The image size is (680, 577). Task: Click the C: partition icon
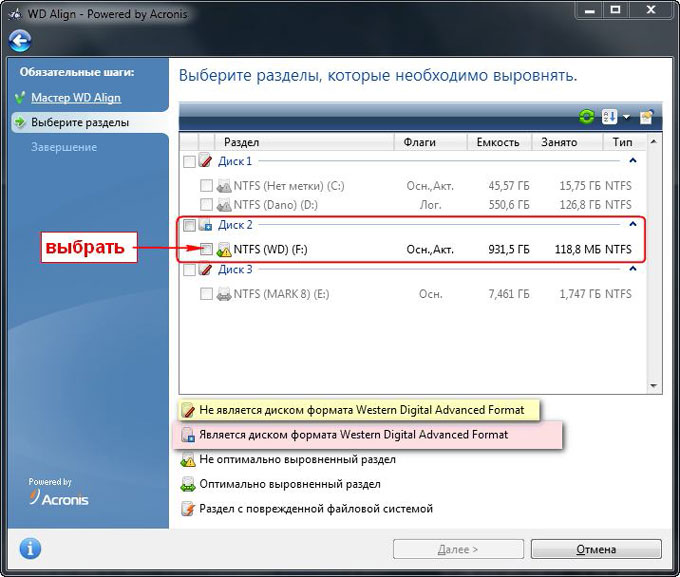[x=224, y=186]
